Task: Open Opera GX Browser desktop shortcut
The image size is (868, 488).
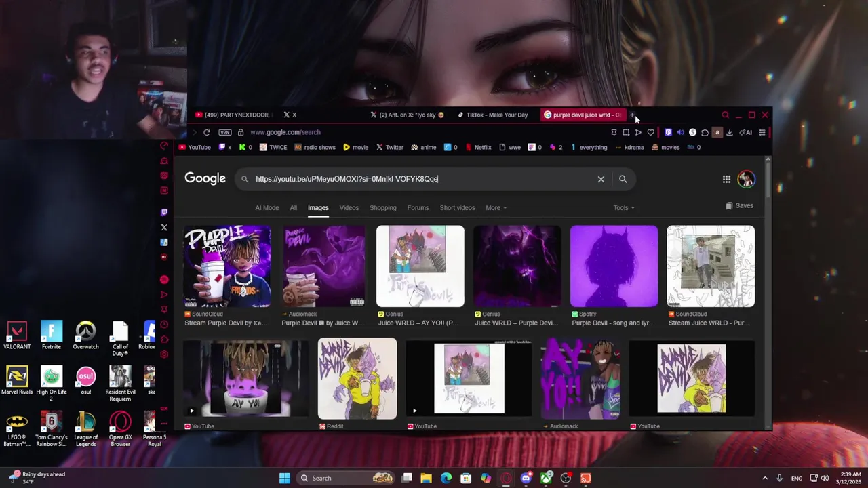Action: coord(120,430)
